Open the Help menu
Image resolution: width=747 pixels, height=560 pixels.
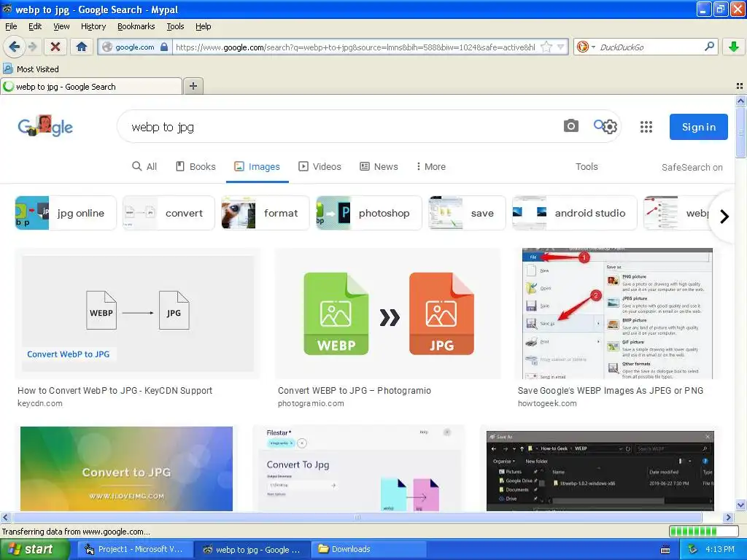pyautogui.click(x=203, y=26)
